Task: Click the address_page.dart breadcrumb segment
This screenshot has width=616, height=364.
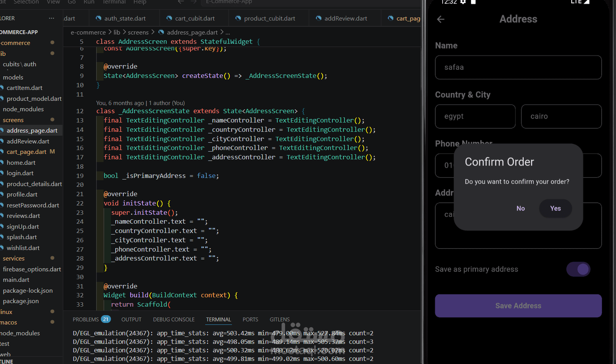Action: coord(192,32)
